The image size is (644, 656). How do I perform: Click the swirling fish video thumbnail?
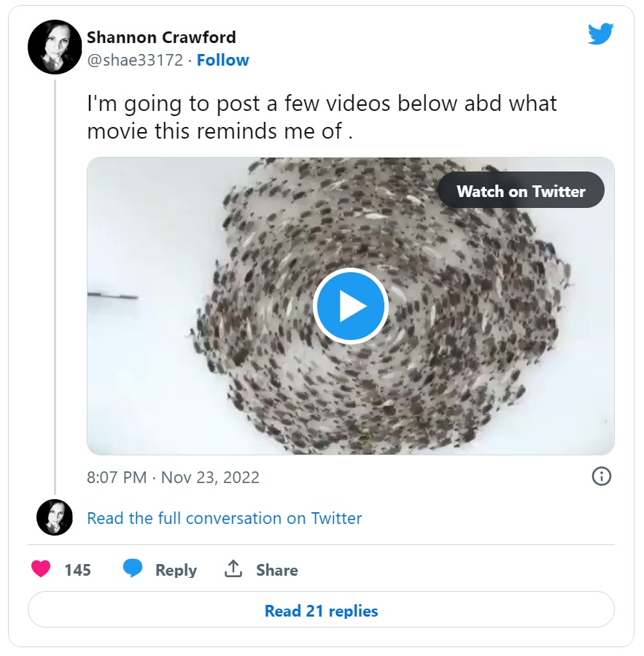tap(219, 365)
